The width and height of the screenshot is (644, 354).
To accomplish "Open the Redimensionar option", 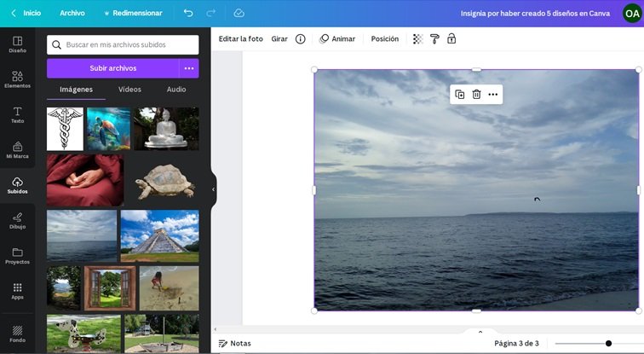I will coord(133,13).
